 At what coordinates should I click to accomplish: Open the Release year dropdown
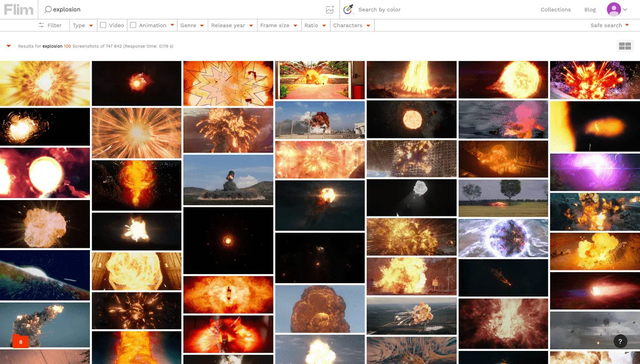pyautogui.click(x=232, y=25)
